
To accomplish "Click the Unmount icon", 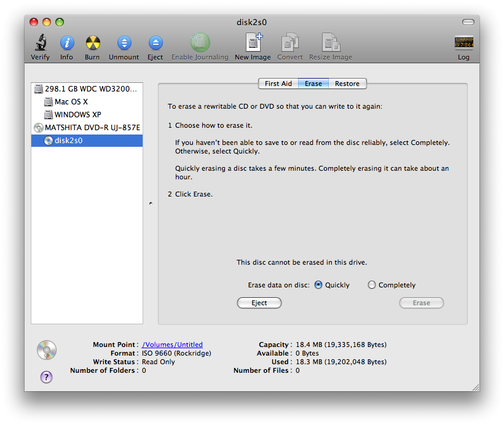I will coord(123,43).
